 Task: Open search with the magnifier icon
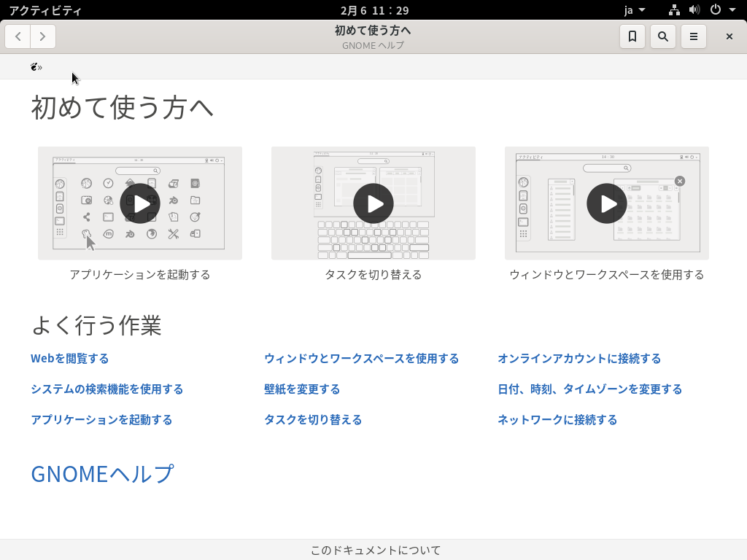tap(662, 36)
